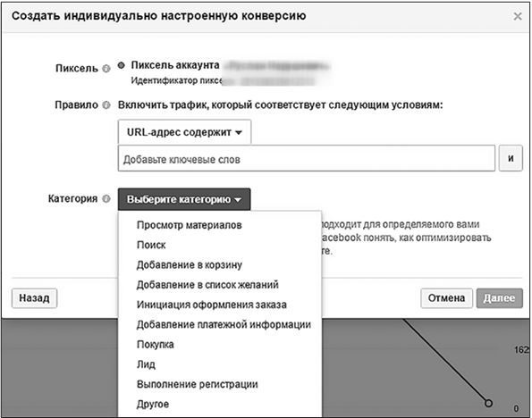
Task: Select the Пиксель аккаунта radio button
Action: (x=121, y=65)
